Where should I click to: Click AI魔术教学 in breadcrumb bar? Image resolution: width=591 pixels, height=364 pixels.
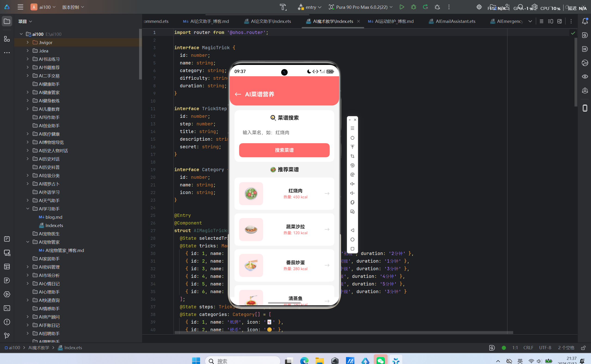tap(39, 348)
